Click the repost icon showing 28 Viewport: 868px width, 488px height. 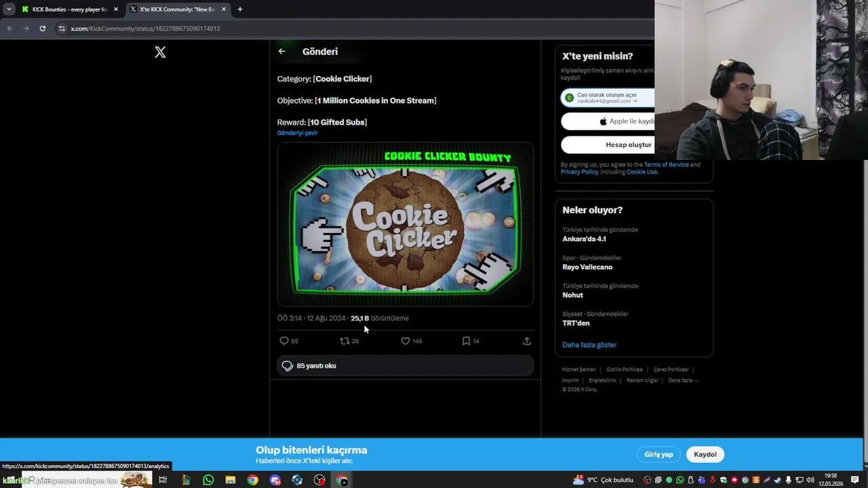tap(344, 341)
